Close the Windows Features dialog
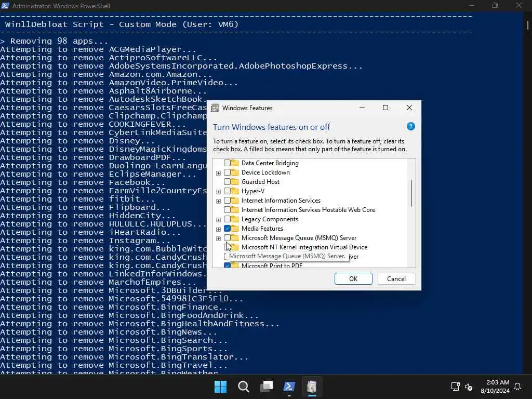The width and height of the screenshot is (532, 399). pos(409,108)
